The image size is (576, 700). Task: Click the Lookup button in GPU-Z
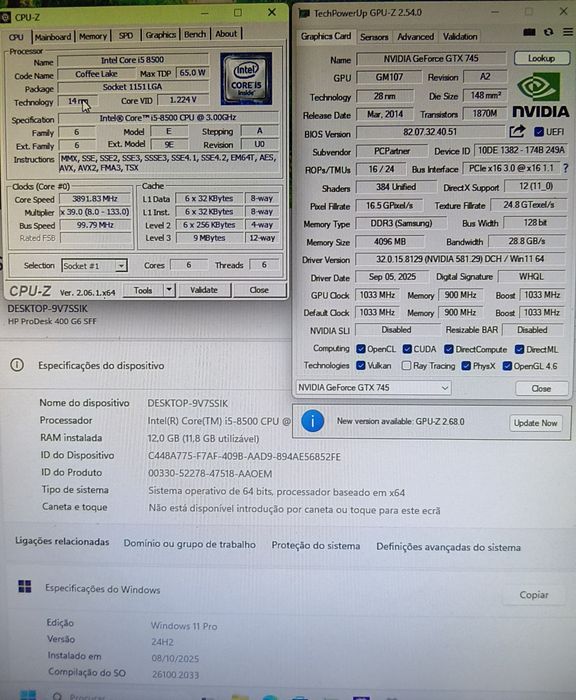coord(542,58)
